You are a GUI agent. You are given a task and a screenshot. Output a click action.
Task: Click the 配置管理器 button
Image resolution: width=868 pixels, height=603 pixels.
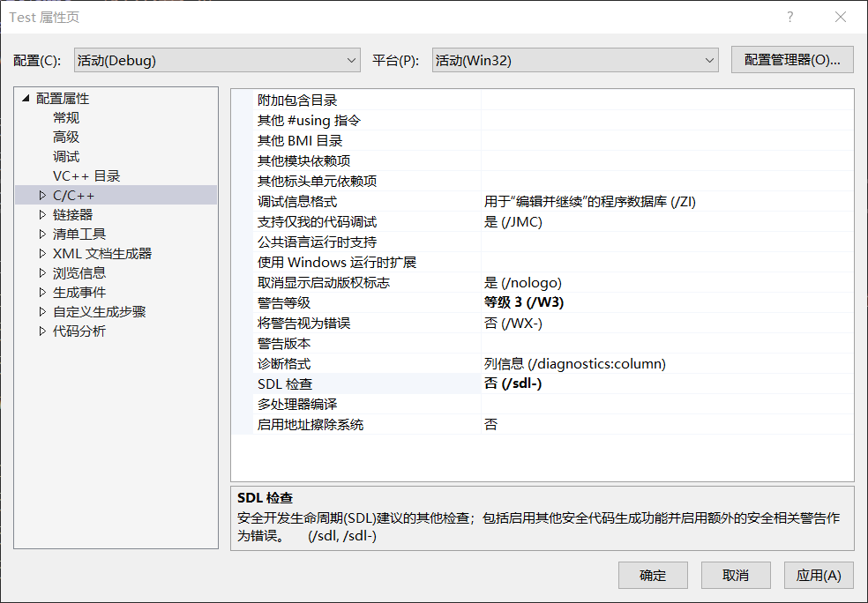pyautogui.click(x=792, y=60)
